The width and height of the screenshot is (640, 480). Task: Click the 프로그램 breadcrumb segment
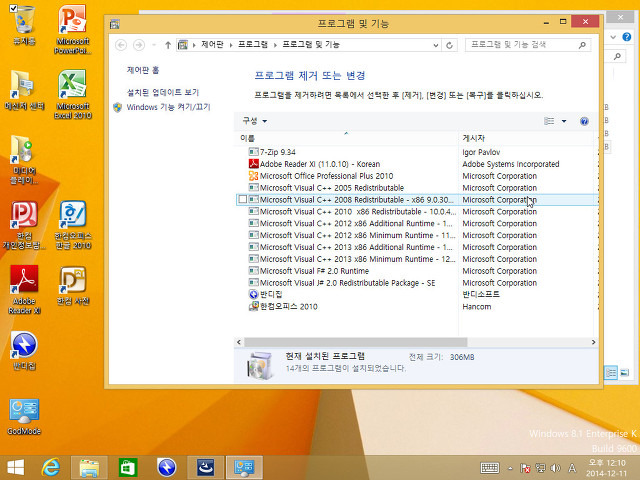[253, 44]
